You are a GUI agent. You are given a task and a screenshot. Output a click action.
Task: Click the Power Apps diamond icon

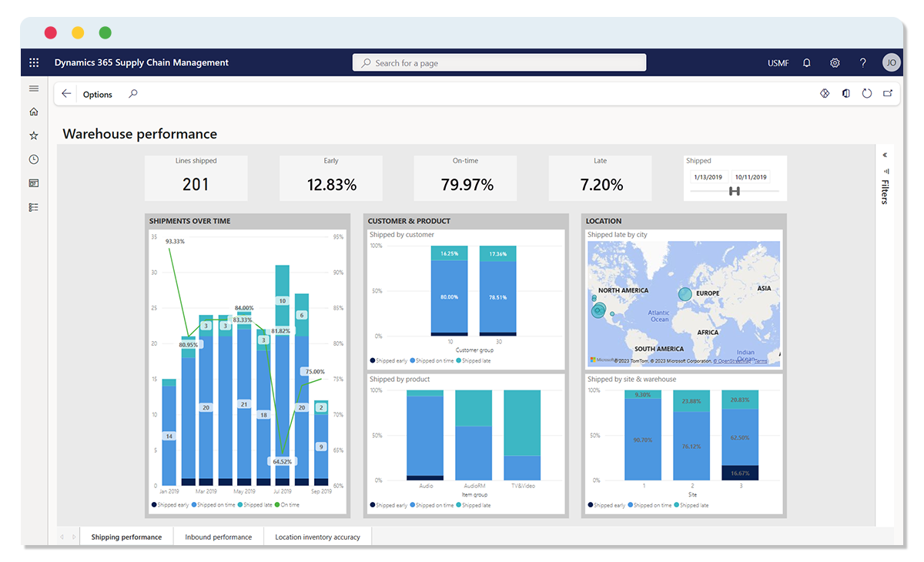point(825,94)
